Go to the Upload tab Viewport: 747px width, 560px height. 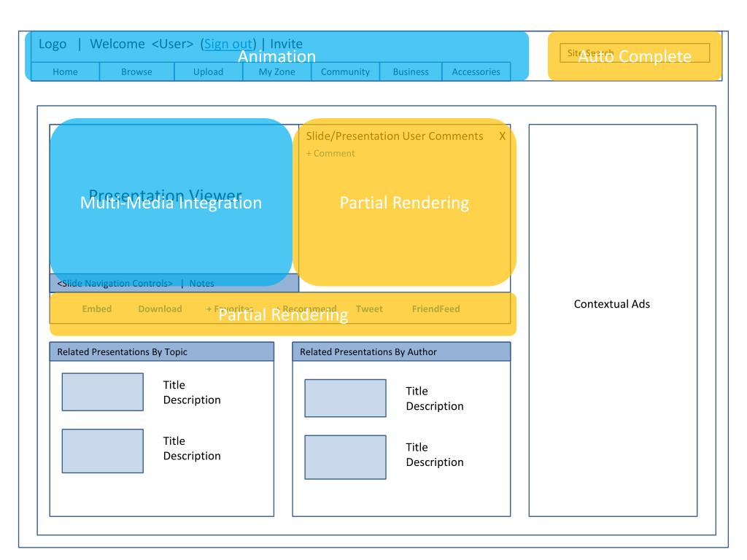[208, 72]
